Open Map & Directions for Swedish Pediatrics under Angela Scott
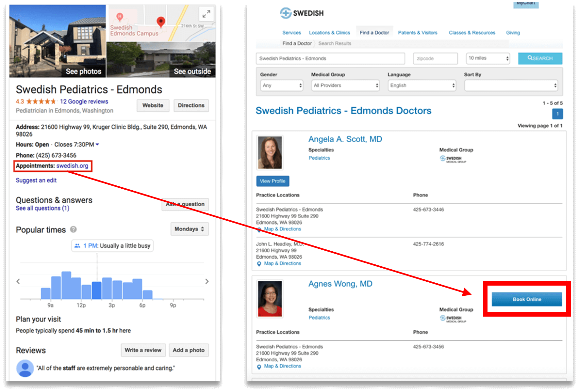 (282, 229)
